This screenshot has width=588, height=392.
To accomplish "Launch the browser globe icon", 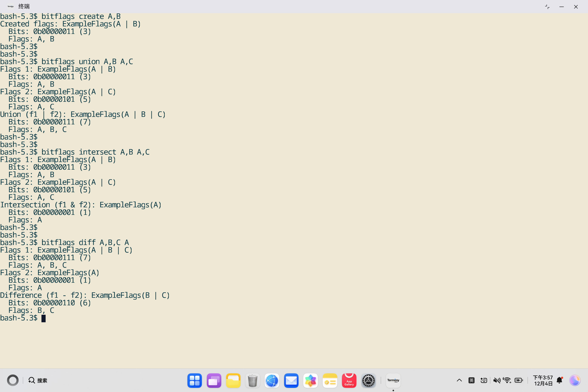I will tap(272, 380).
